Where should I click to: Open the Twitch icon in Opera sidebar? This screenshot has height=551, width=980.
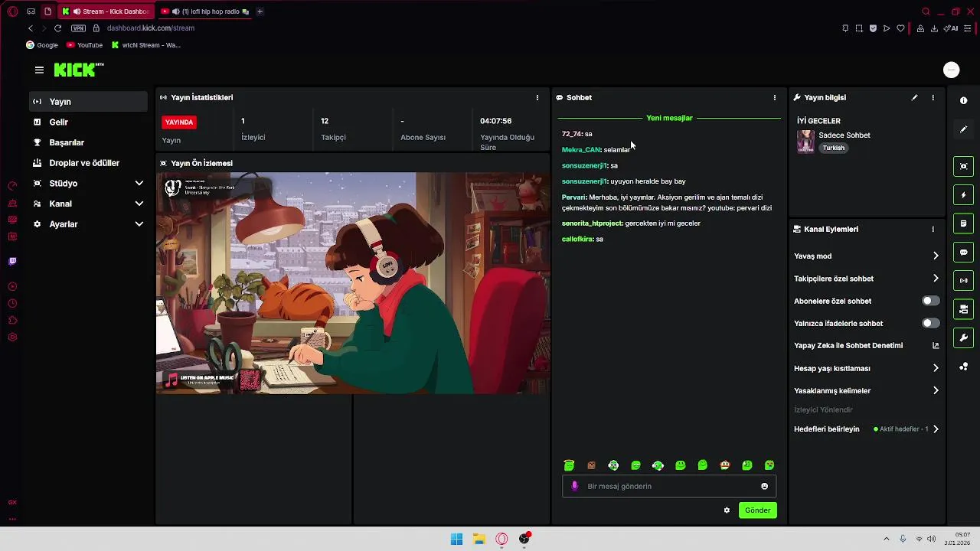[12, 261]
